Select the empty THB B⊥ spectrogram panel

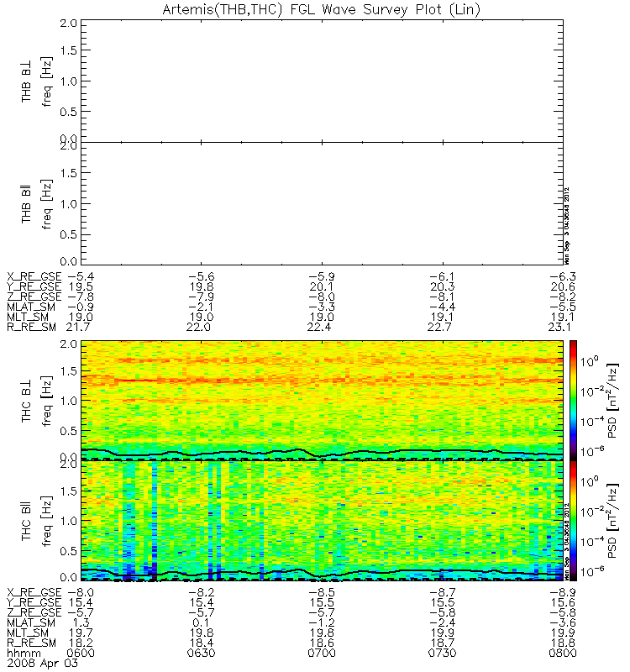coord(322,81)
